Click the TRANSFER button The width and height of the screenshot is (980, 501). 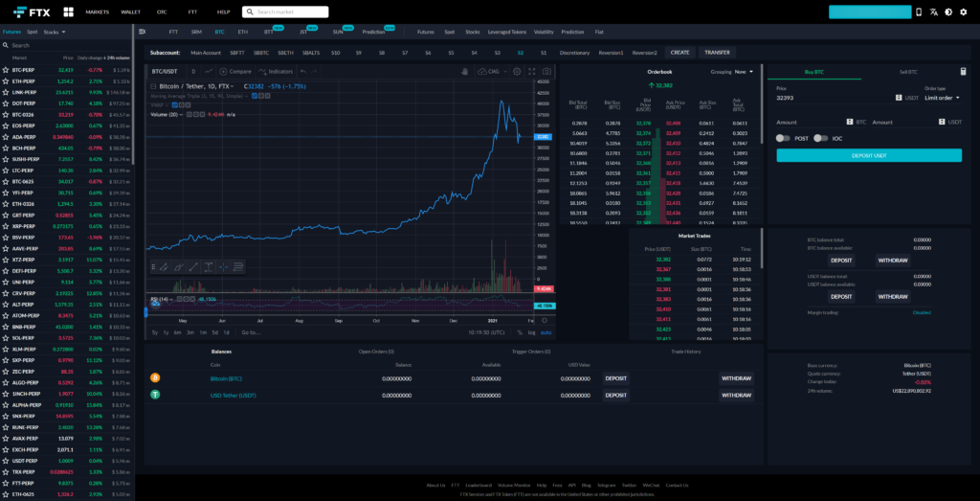717,53
